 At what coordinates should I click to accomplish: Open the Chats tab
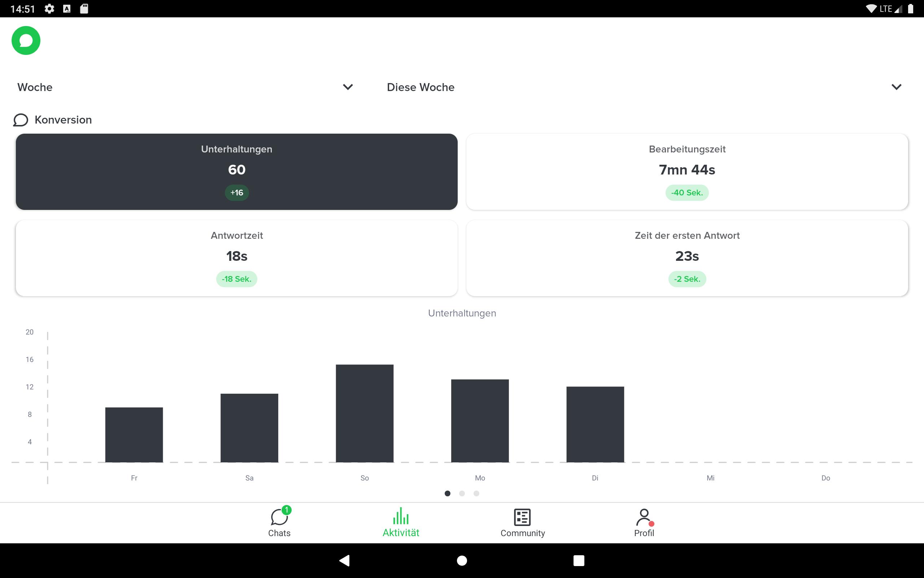pos(279,522)
